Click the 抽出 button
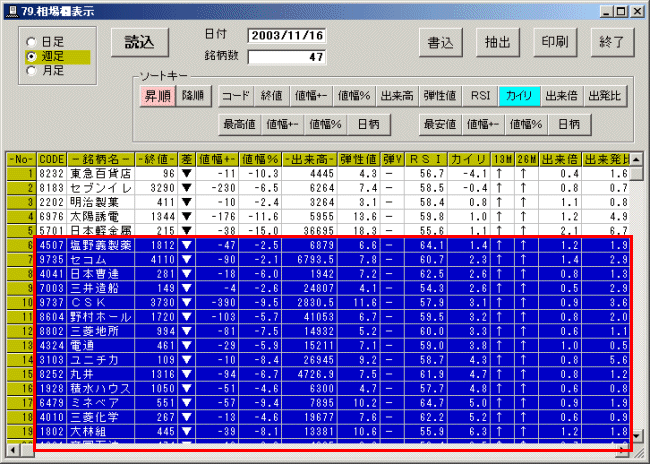The height and width of the screenshot is (464, 650). (497, 42)
